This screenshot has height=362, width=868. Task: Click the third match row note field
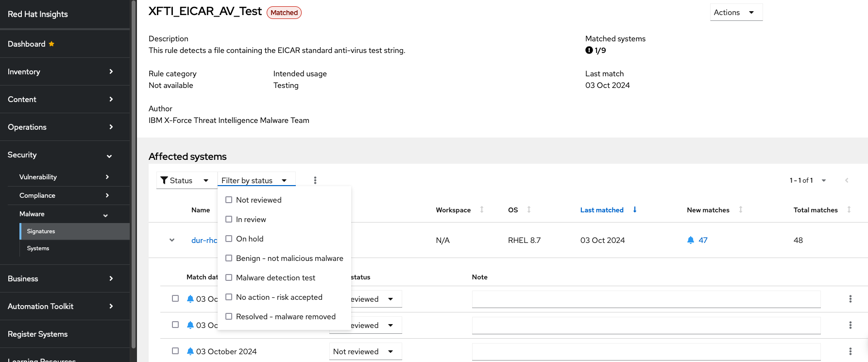[x=646, y=351]
